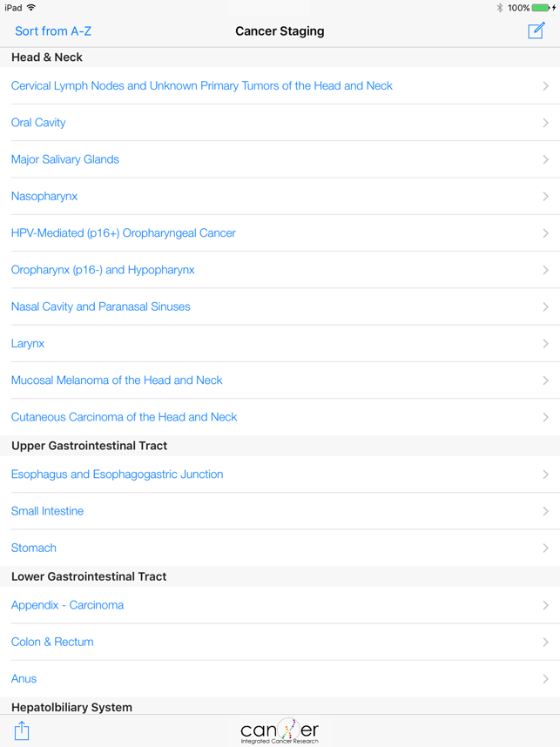
Task: Open Major Salivary Glands staging
Action: (x=65, y=159)
